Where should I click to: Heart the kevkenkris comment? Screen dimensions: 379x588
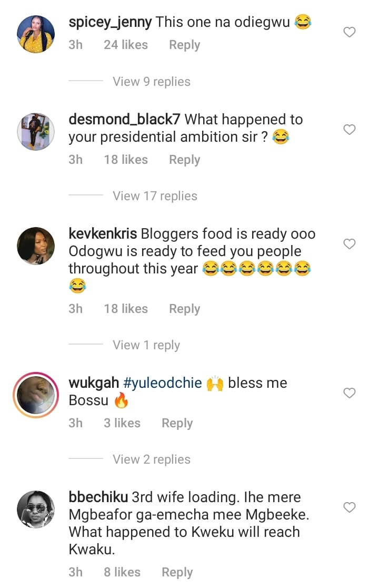(350, 244)
